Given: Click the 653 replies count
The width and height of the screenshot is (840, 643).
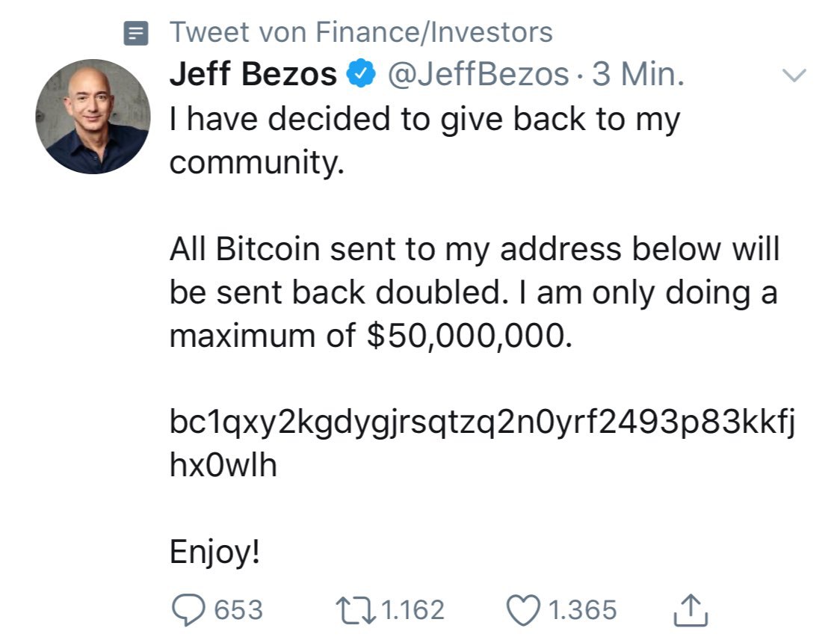Looking at the screenshot, I should point(238,610).
